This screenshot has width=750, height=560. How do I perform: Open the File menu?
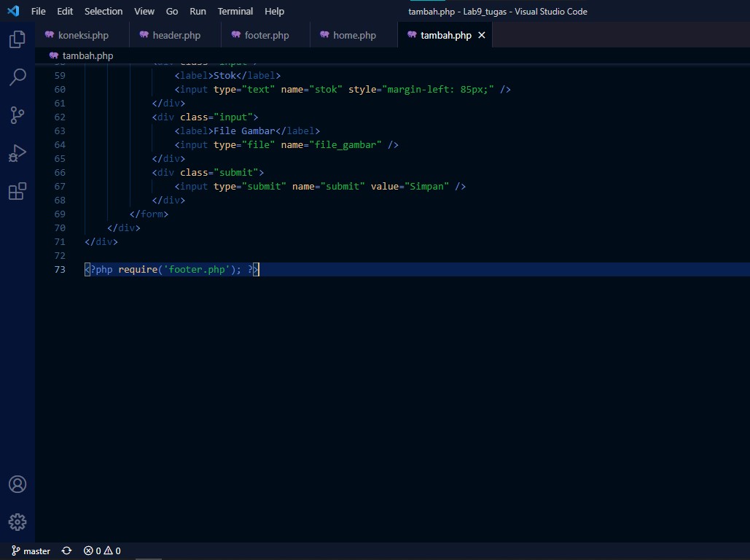tap(38, 11)
